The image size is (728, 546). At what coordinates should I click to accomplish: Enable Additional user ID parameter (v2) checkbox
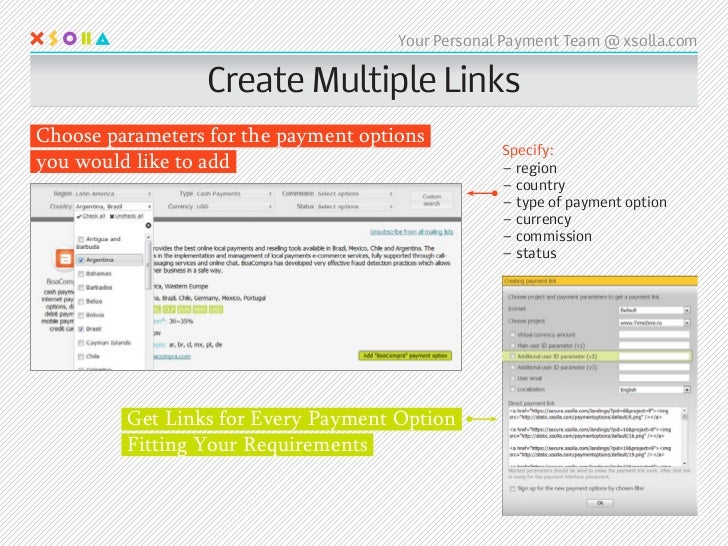point(512,357)
